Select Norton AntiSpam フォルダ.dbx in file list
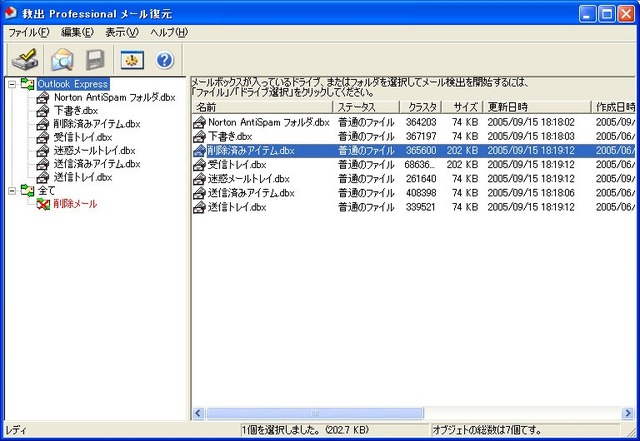Image resolution: width=640 pixels, height=441 pixels. point(413,122)
